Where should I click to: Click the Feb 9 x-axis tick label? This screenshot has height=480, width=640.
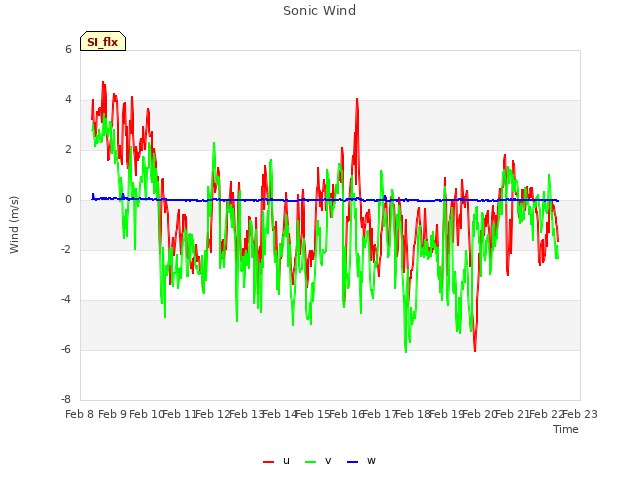pos(113,414)
